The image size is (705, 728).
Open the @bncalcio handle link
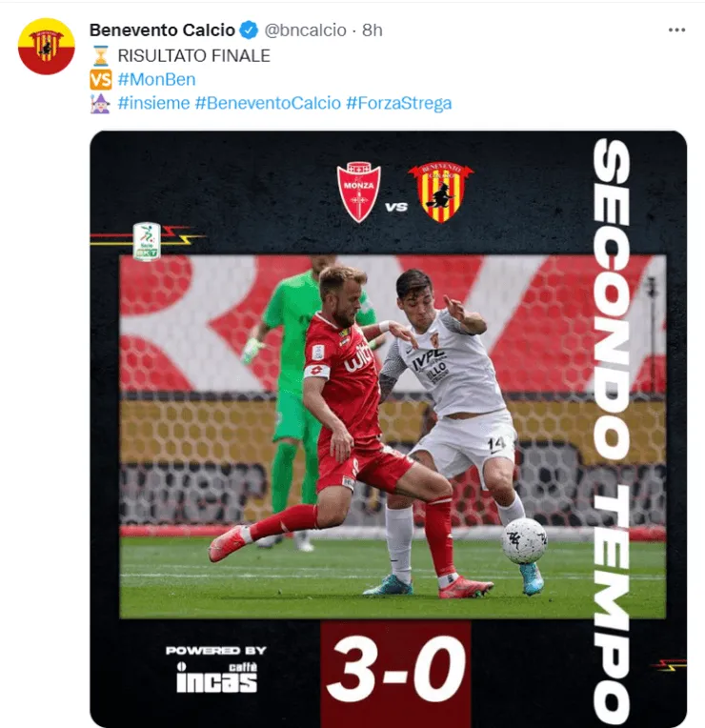[x=306, y=30]
